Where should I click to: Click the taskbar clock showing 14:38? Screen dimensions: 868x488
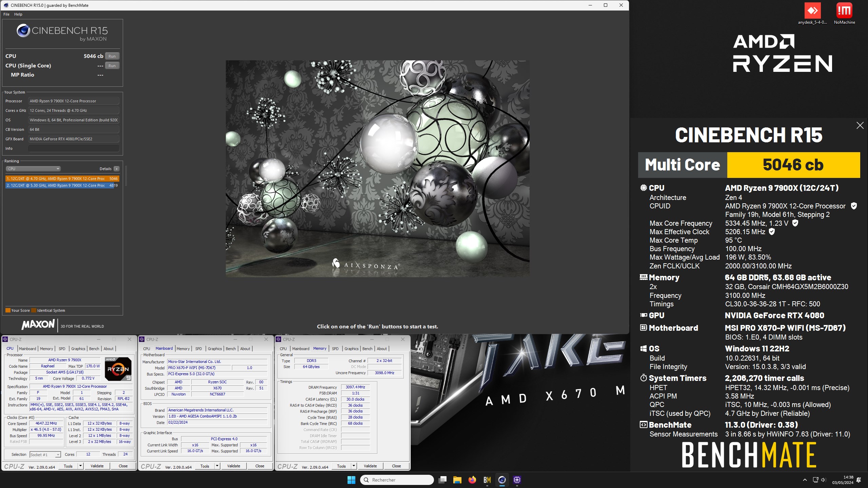tap(843, 480)
